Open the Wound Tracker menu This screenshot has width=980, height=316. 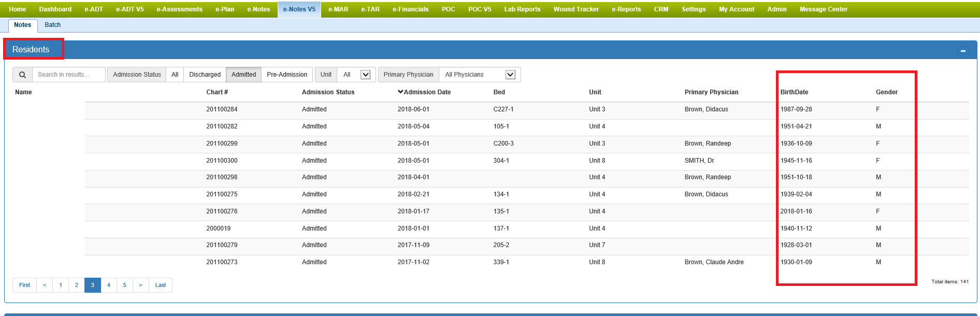(576, 9)
